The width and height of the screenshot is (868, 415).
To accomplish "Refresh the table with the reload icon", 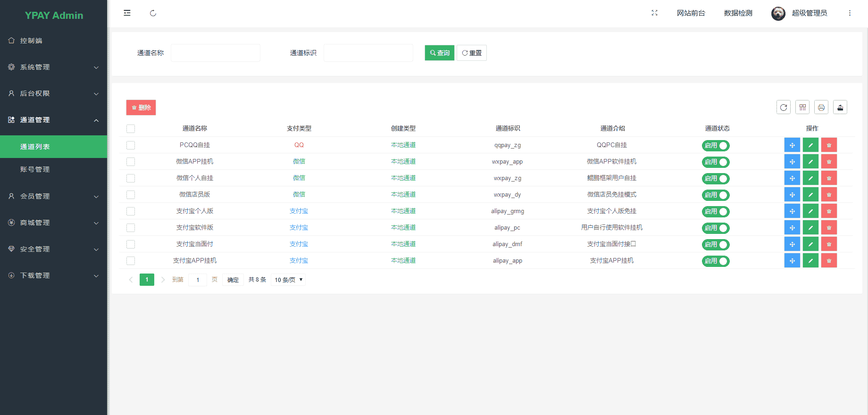I will pyautogui.click(x=784, y=108).
